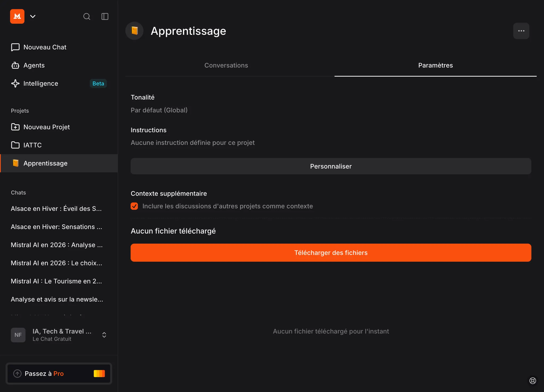Open the Tonalité Par défaut (Global) selector

coord(159,110)
